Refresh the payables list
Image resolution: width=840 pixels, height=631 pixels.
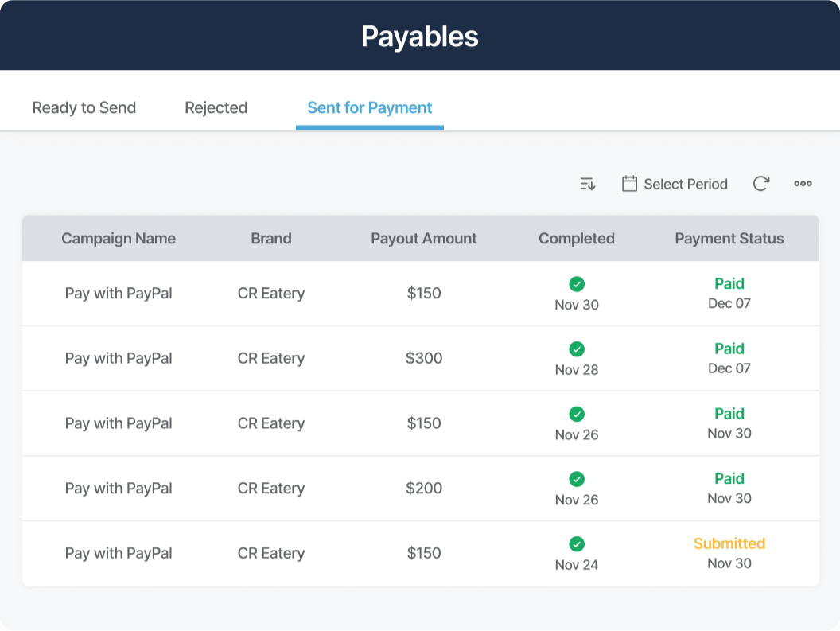pos(760,184)
